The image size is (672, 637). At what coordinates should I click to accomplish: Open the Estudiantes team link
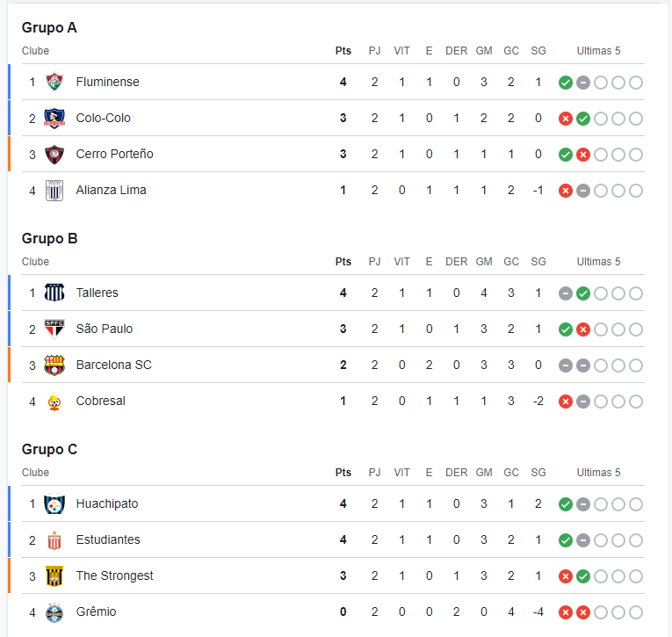click(108, 539)
